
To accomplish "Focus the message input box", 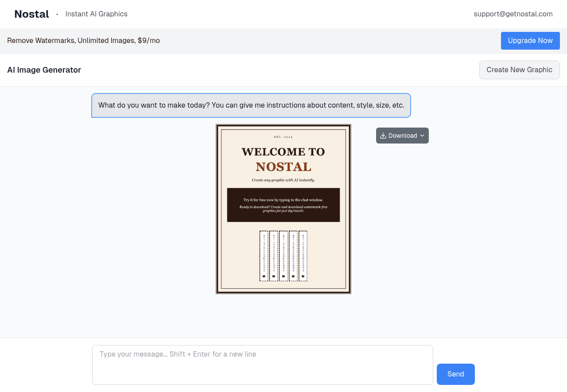I will click(262, 365).
